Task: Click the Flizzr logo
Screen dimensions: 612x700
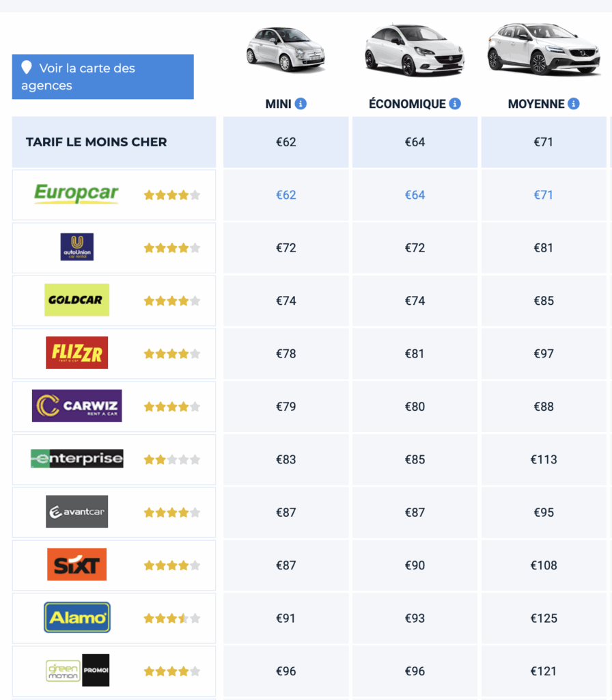Action: [x=76, y=353]
